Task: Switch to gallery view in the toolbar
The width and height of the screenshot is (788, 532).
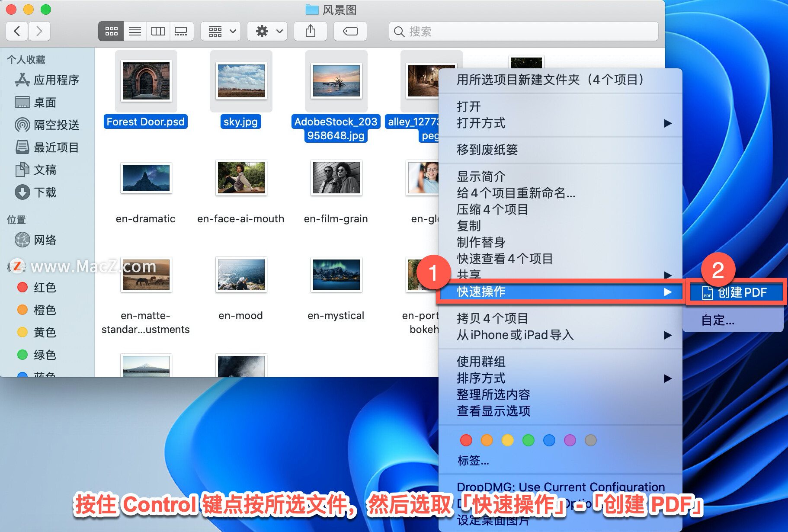Action: click(x=181, y=31)
